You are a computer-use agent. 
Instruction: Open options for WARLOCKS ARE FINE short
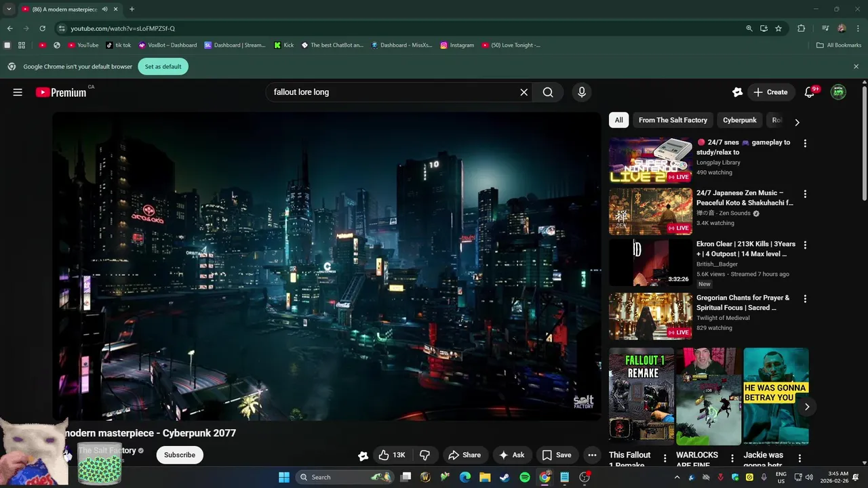pos(732,459)
